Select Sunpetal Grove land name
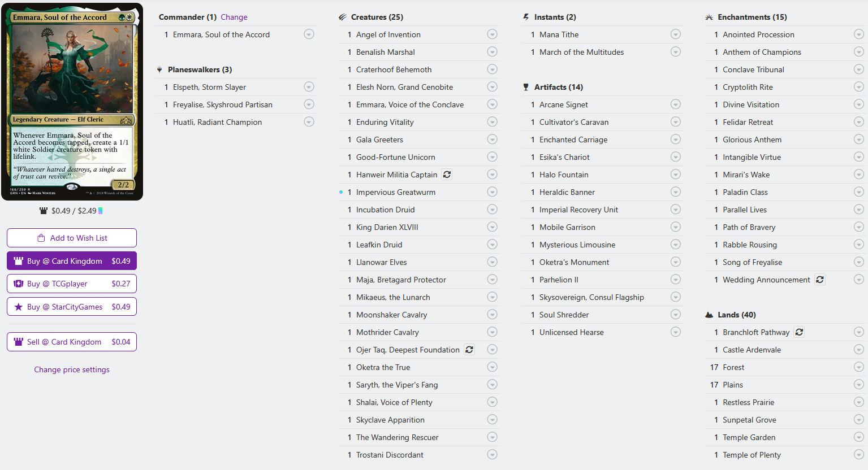Image resolution: width=868 pixels, height=470 pixels. (x=749, y=420)
